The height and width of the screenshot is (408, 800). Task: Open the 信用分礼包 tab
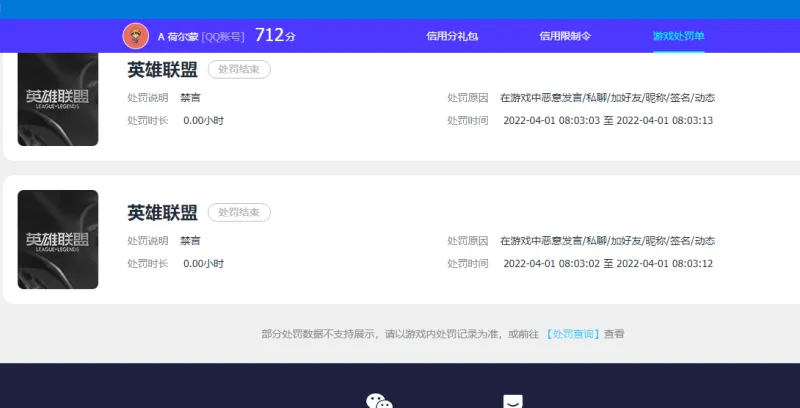click(452, 36)
